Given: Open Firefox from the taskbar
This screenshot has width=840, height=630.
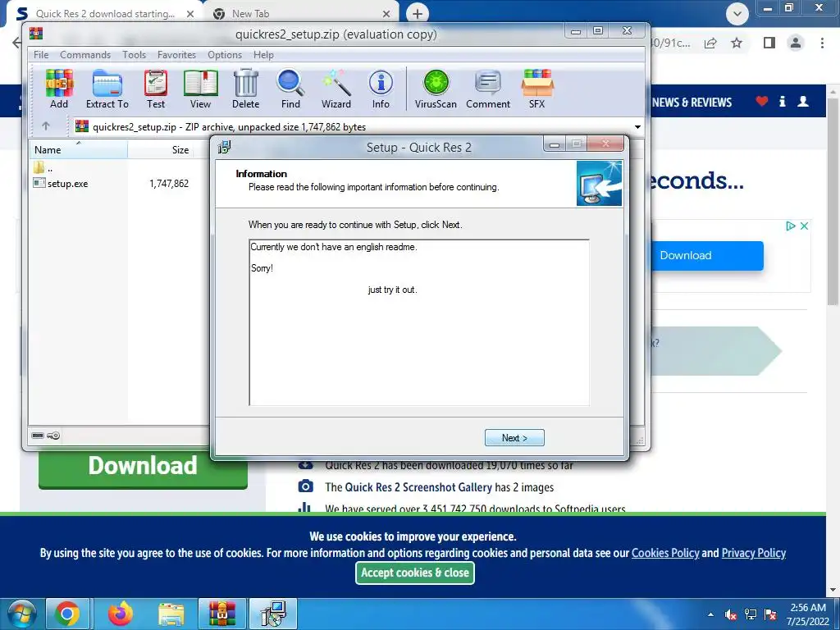Looking at the screenshot, I should (x=121, y=614).
